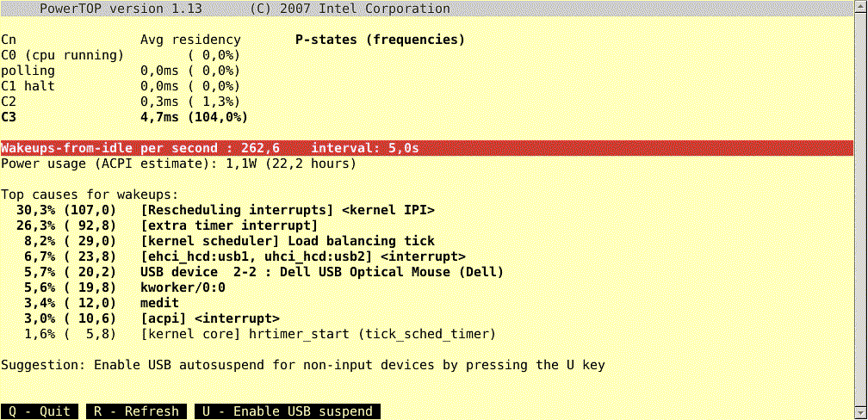Click the Power usage ACPI estimate line
Screen dimensions: 868x420
click(178, 164)
